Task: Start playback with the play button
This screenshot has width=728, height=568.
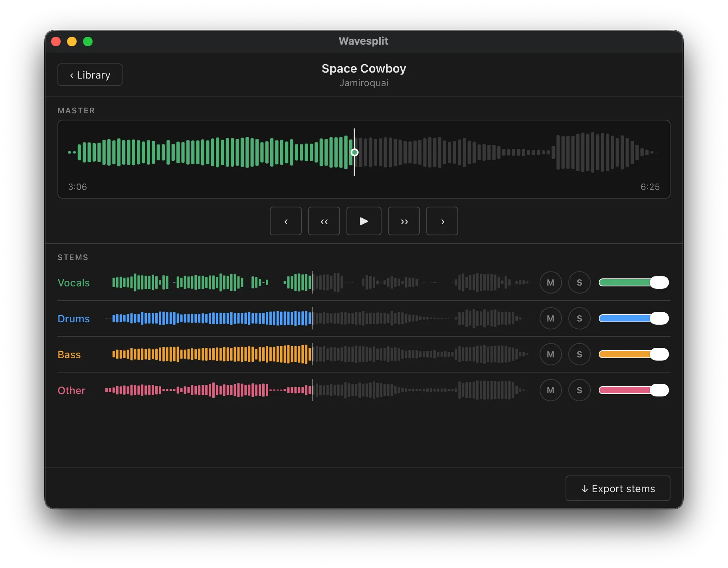Action: [x=364, y=221]
